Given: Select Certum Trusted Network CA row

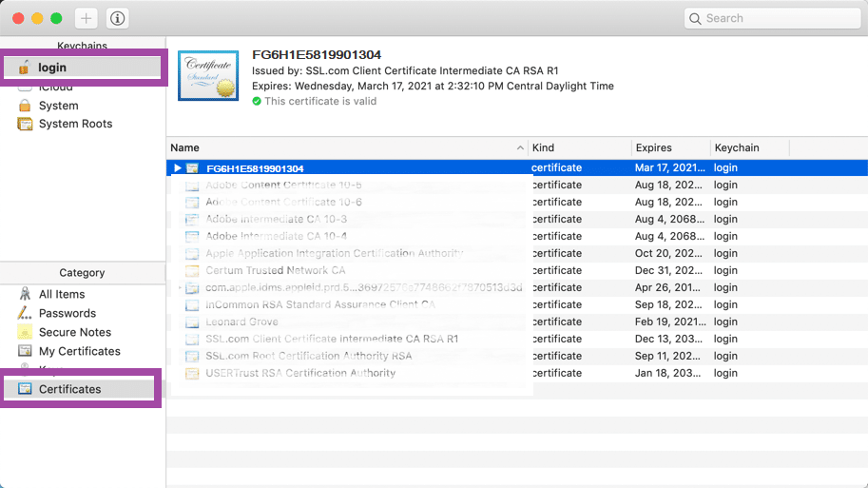Looking at the screenshot, I should (x=517, y=271).
